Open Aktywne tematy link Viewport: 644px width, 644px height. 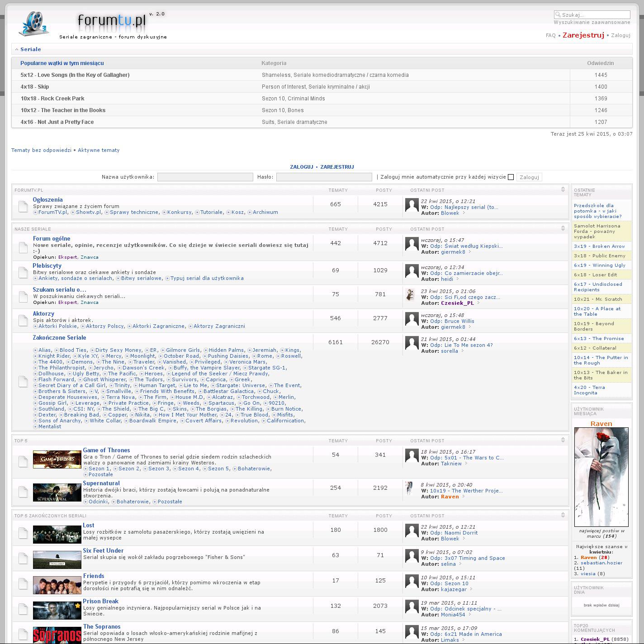[x=99, y=150]
